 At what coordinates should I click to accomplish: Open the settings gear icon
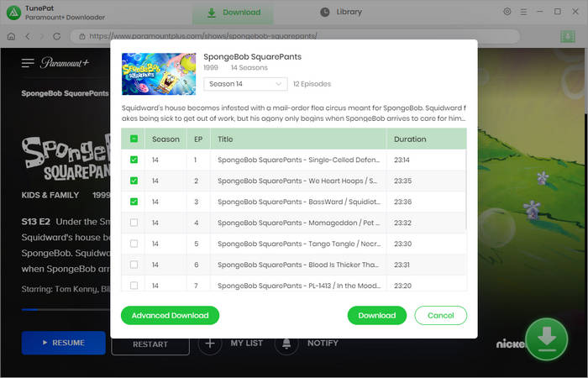tap(507, 12)
